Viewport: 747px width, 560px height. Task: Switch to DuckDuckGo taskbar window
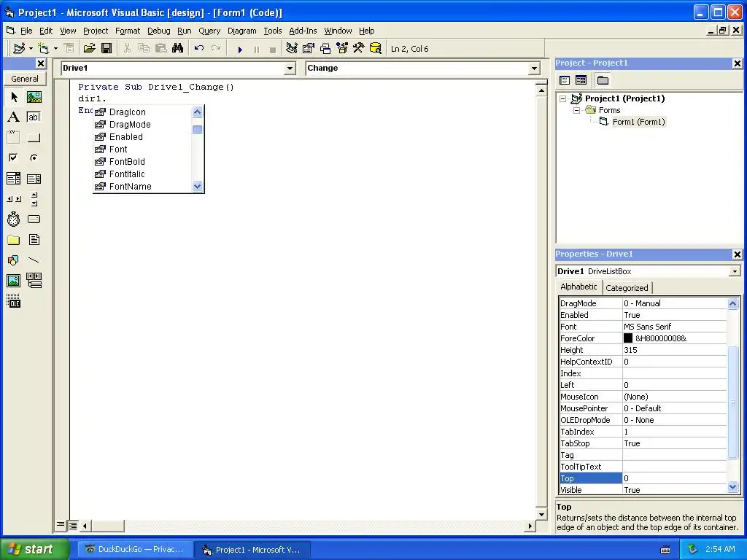point(135,550)
